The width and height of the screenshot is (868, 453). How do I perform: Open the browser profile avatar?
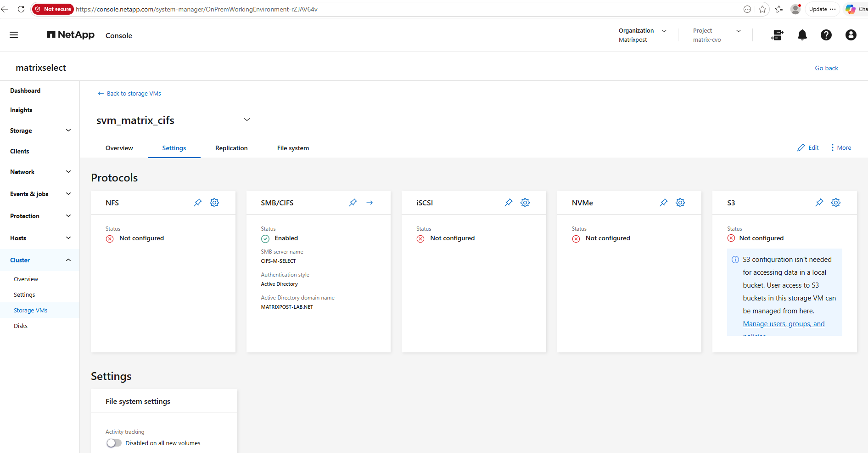point(795,9)
